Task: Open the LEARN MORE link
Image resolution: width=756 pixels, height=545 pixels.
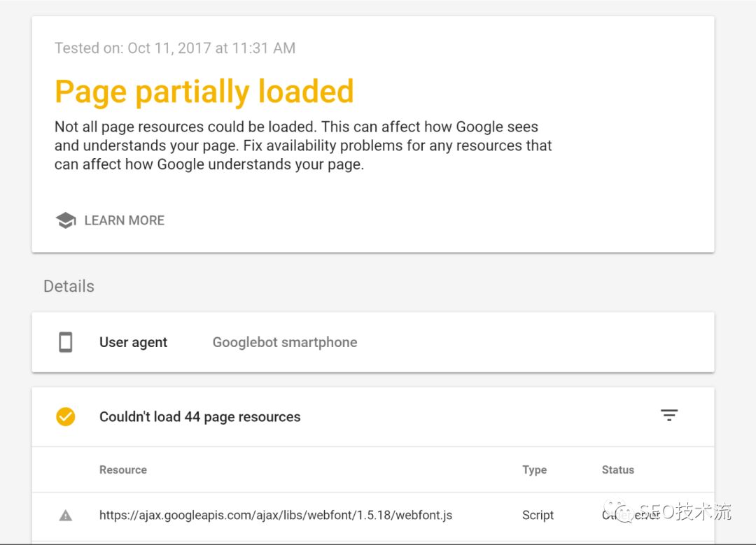Action: [x=124, y=220]
